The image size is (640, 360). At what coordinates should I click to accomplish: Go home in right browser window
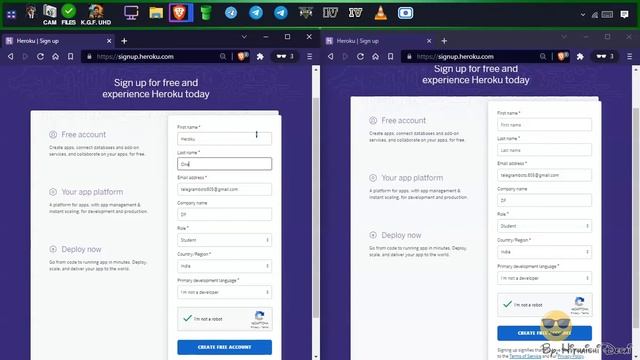[x=376, y=56]
